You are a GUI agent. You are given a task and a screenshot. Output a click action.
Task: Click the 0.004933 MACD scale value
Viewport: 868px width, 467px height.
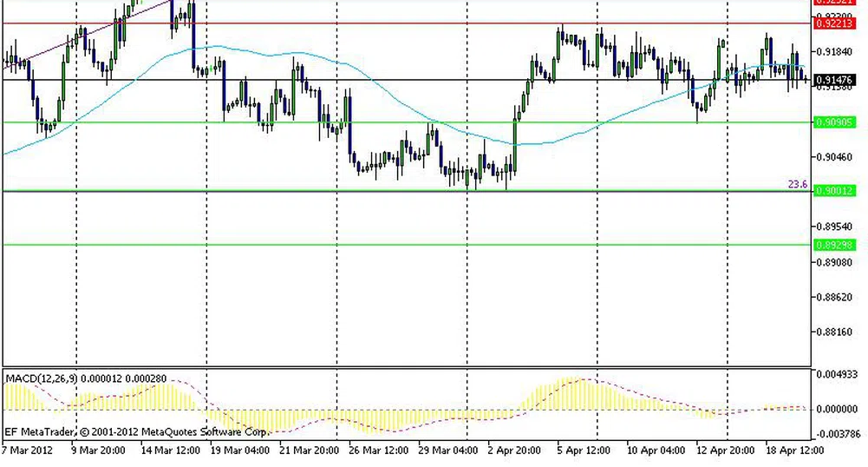coord(838,374)
